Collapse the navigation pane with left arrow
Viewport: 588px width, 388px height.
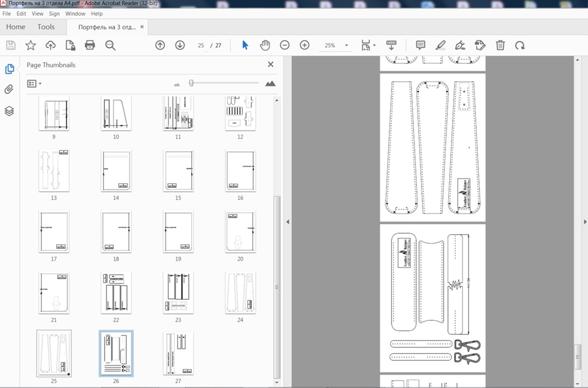[287, 221]
